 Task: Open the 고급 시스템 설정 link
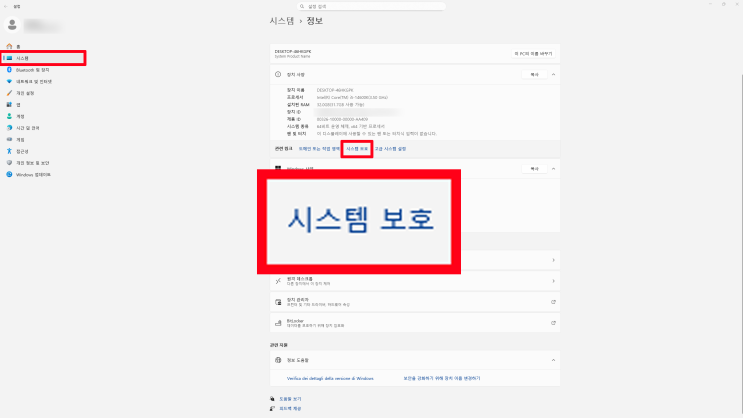390,149
